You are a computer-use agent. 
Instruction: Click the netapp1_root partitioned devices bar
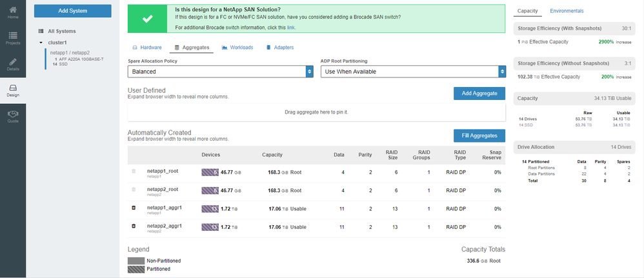coord(210,172)
